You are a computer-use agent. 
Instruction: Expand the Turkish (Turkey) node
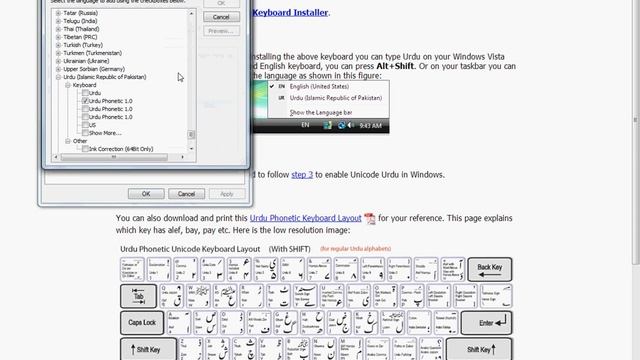pos(58,45)
